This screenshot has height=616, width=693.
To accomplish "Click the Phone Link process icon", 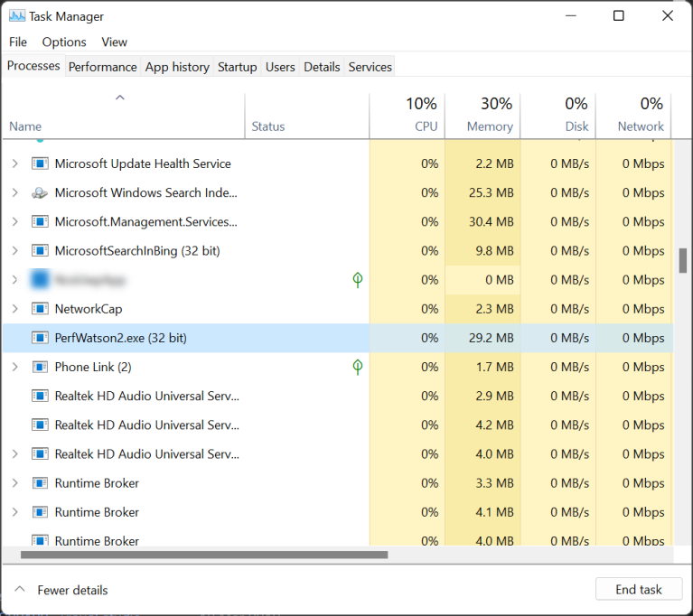I will 40,368.
